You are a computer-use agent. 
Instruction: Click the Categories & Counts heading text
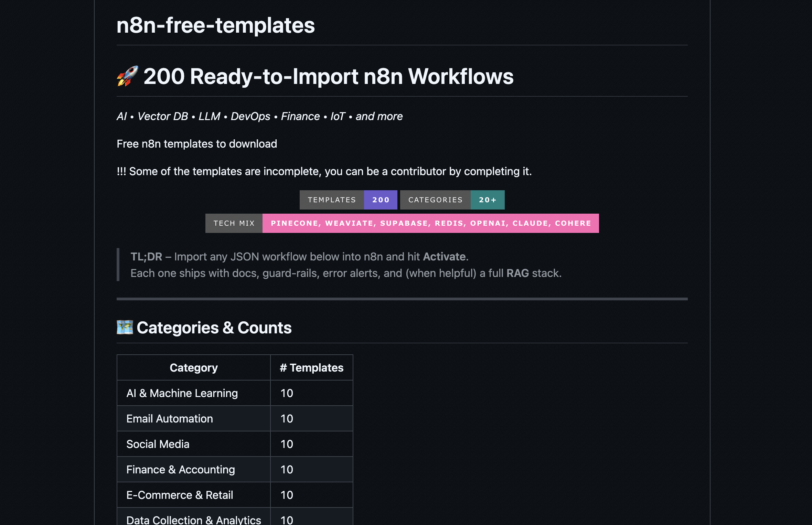[214, 328]
